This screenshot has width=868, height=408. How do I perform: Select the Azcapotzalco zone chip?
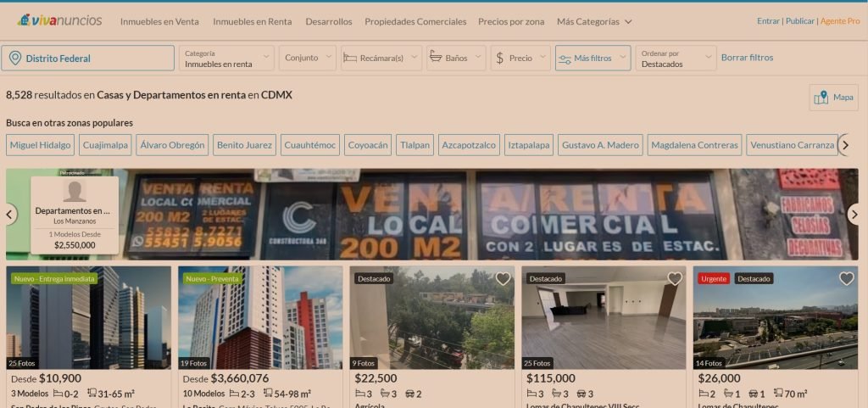point(469,145)
